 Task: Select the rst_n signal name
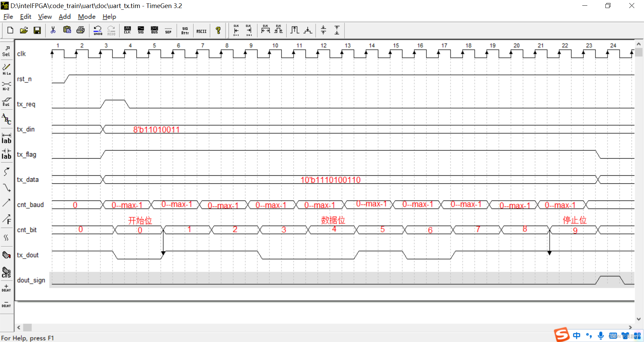[24, 79]
